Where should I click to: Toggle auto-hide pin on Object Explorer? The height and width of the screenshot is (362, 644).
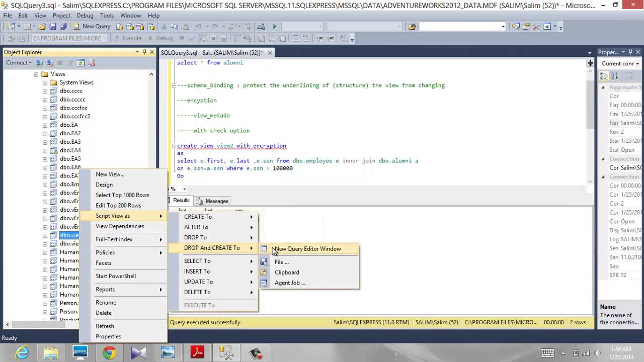tap(144, 52)
